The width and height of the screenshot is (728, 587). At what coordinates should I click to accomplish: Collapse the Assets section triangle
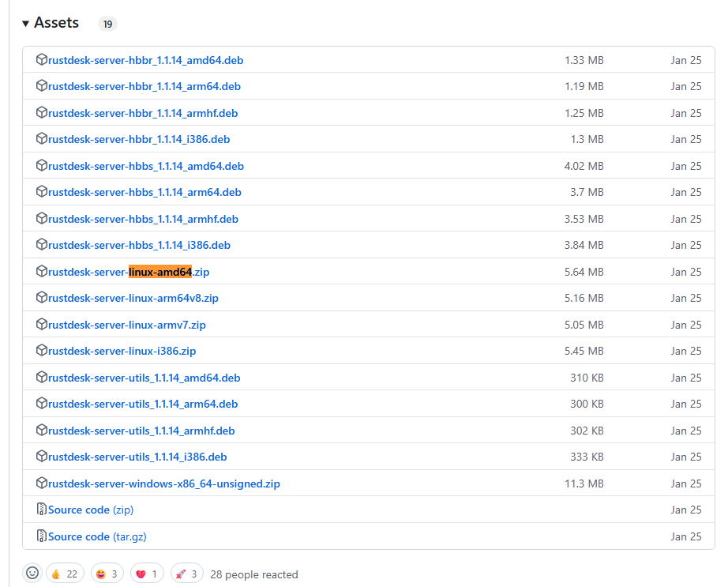click(x=26, y=24)
